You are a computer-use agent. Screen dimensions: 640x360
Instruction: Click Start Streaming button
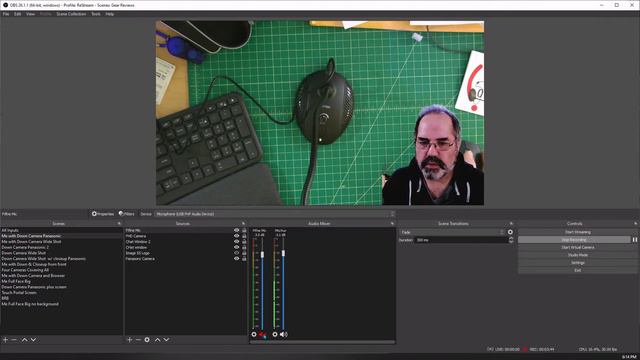click(578, 232)
